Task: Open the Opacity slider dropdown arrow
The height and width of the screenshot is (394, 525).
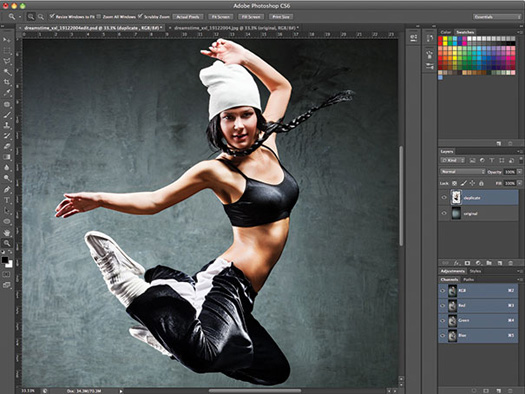Action: (519, 172)
